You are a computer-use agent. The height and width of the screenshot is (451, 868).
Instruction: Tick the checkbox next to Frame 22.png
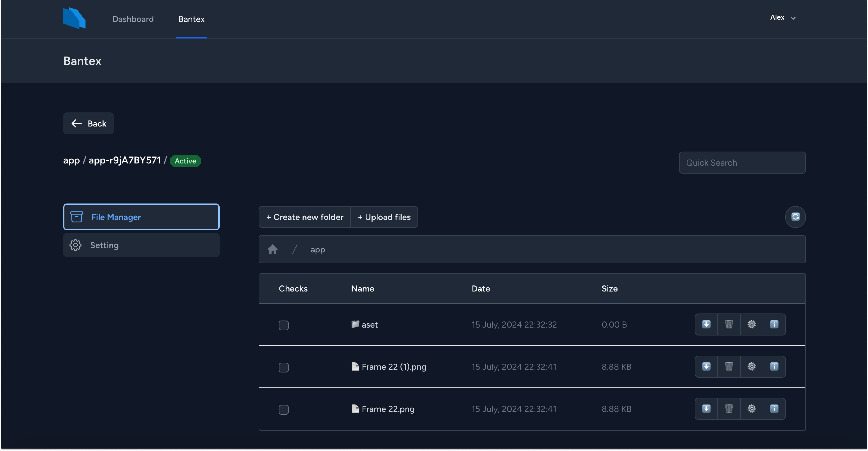283,410
